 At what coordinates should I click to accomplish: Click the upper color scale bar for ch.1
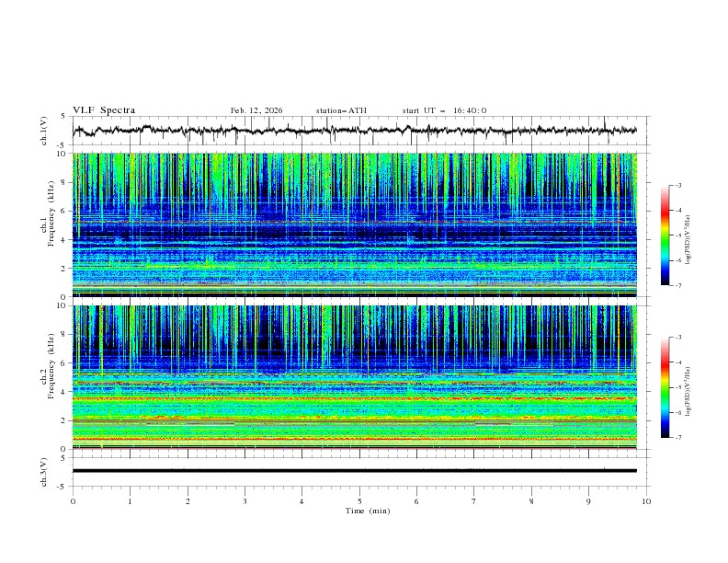pos(665,235)
